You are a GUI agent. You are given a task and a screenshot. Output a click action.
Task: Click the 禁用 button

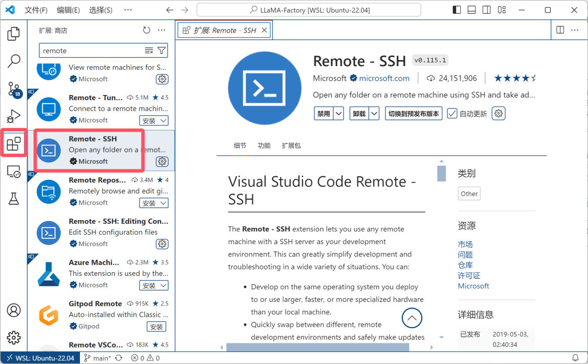(x=324, y=113)
